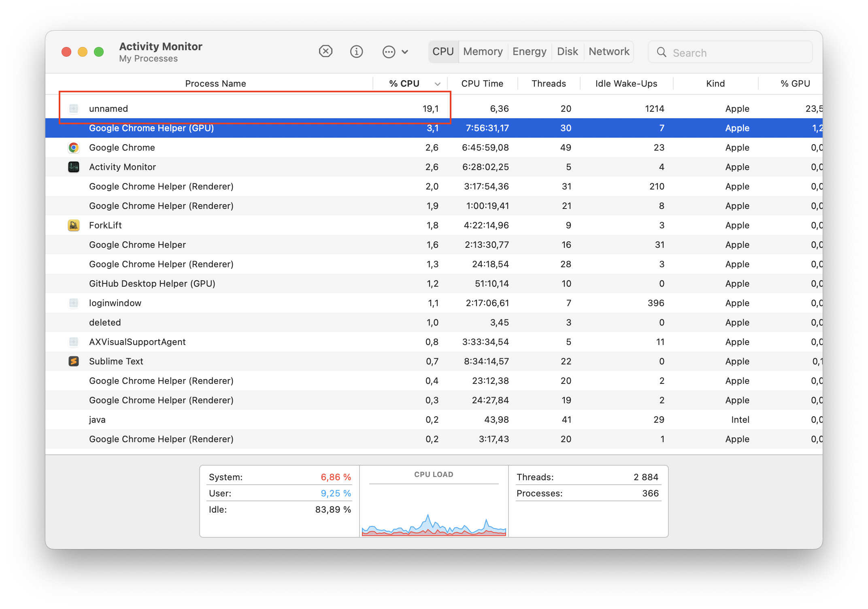This screenshot has height=609, width=868.
Task: Sort by the Idle Wake-Ups column
Action: coord(626,83)
